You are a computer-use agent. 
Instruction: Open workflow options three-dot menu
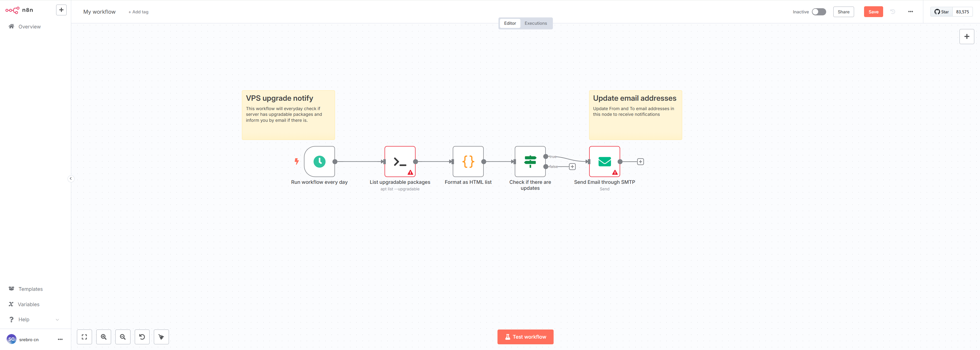(910, 12)
